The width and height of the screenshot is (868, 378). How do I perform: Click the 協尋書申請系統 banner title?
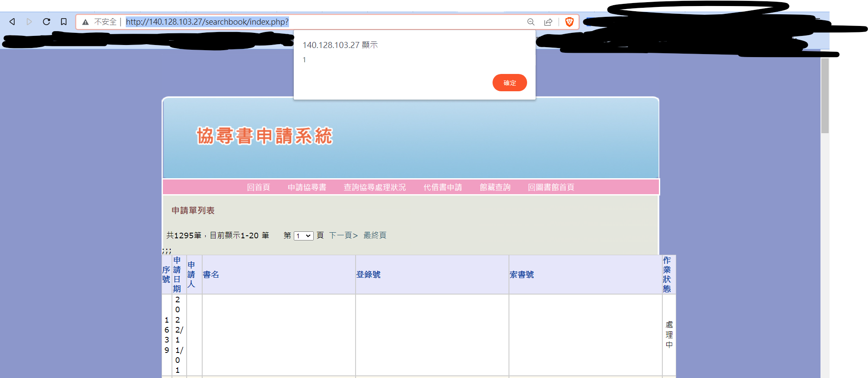pos(264,136)
